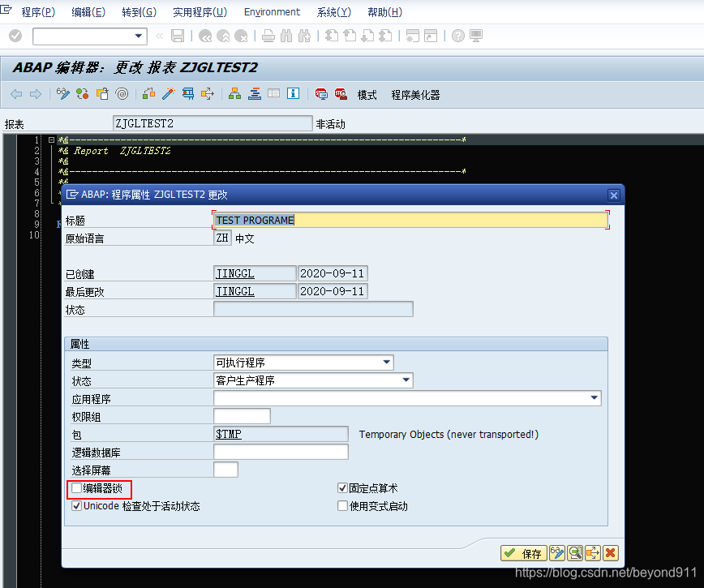Screen dimensions: 704x588
Task: Open the 程序(P) menu
Action: tap(38, 12)
